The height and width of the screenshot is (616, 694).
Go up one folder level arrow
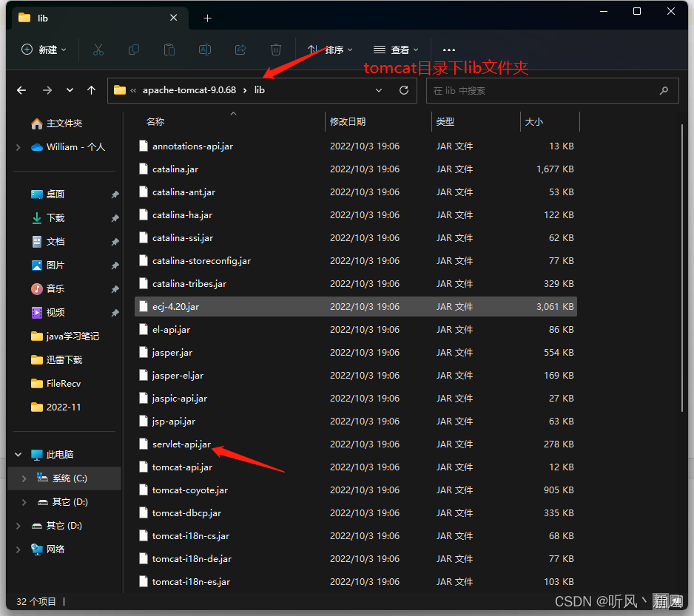(x=91, y=91)
